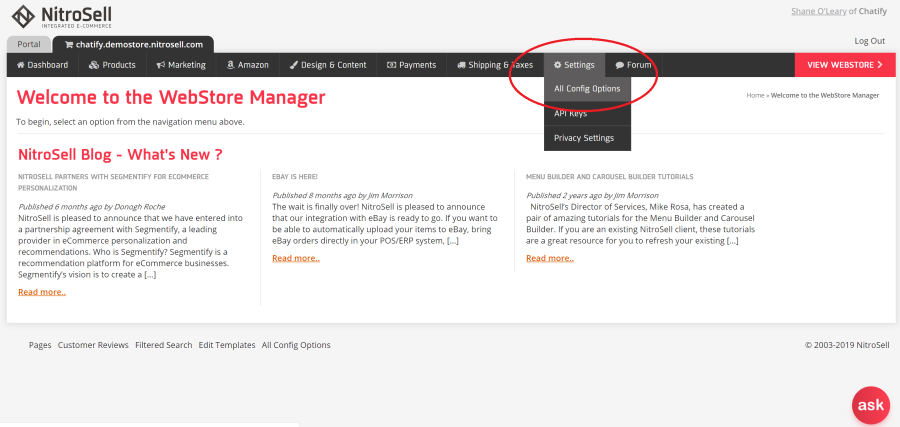This screenshot has height=427, width=900.
Task: Open the Payments menu
Action: click(412, 65)
